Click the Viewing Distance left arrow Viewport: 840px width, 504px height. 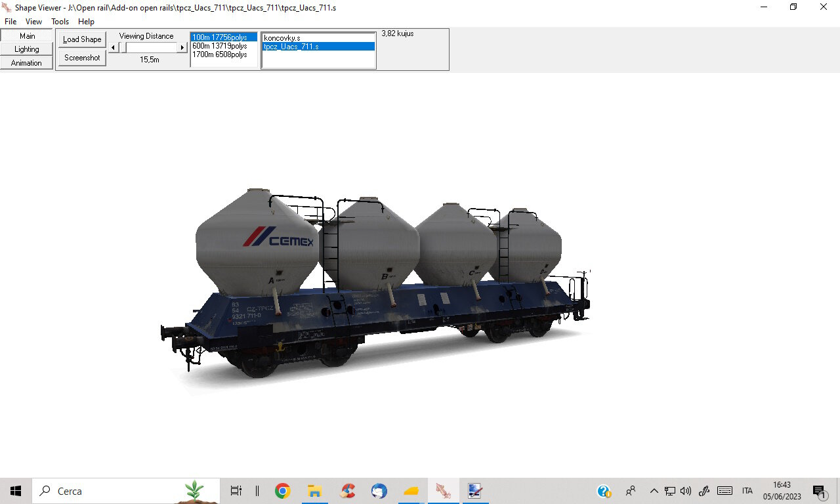click(x=112, y=47)
